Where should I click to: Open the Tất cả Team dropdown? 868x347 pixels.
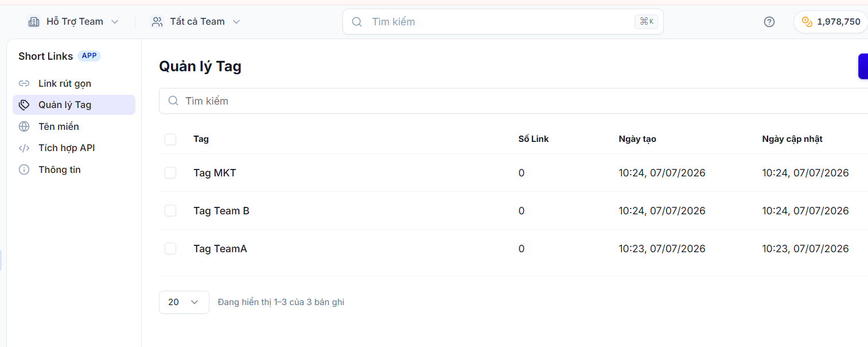point(196,22)
